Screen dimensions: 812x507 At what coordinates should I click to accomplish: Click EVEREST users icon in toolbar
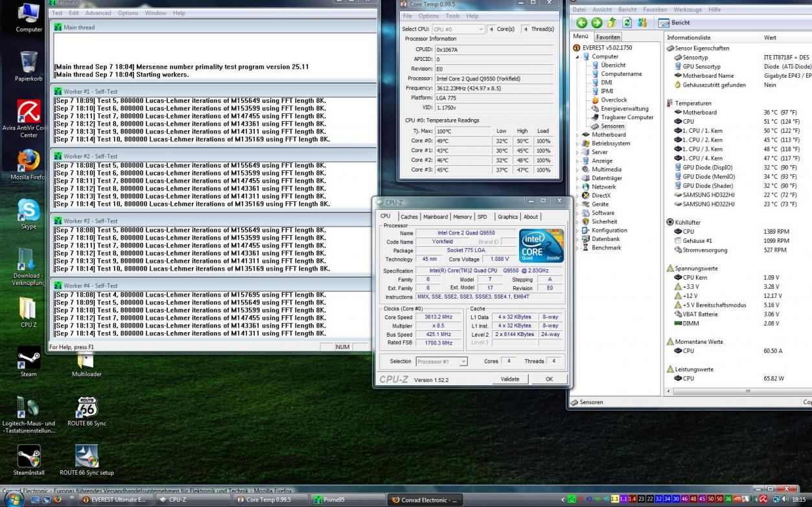coord(642,23)
